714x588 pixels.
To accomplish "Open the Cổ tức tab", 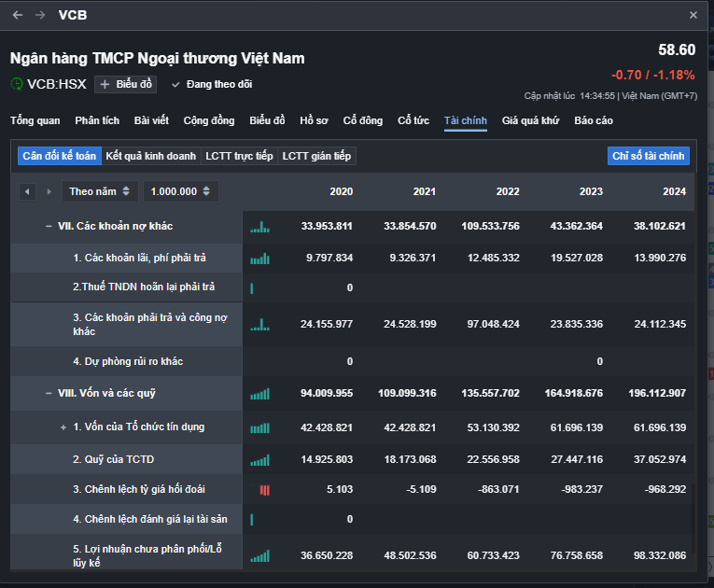I will coord(413,120).
